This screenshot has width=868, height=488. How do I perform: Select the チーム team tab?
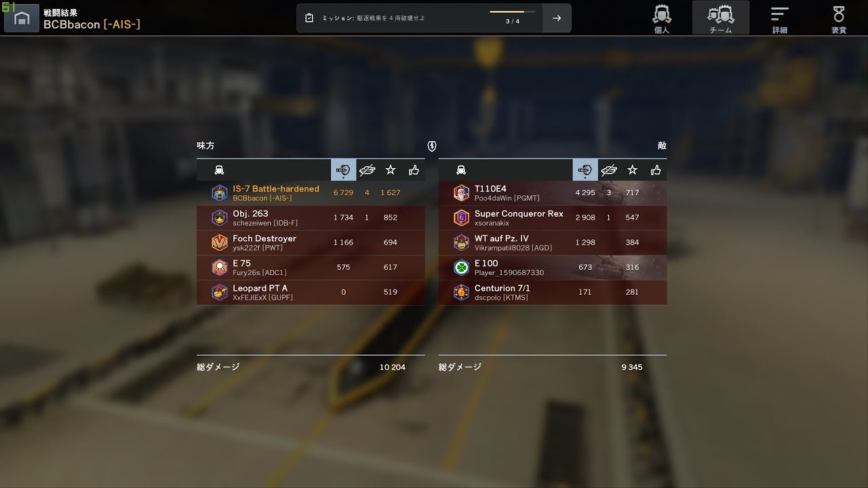click(x=721, y=18)
